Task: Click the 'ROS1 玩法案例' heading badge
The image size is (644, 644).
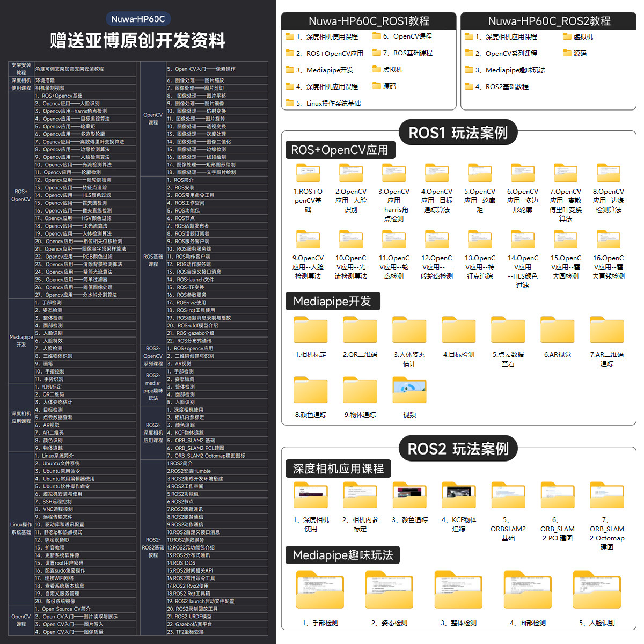Action: tap(458, 133)
